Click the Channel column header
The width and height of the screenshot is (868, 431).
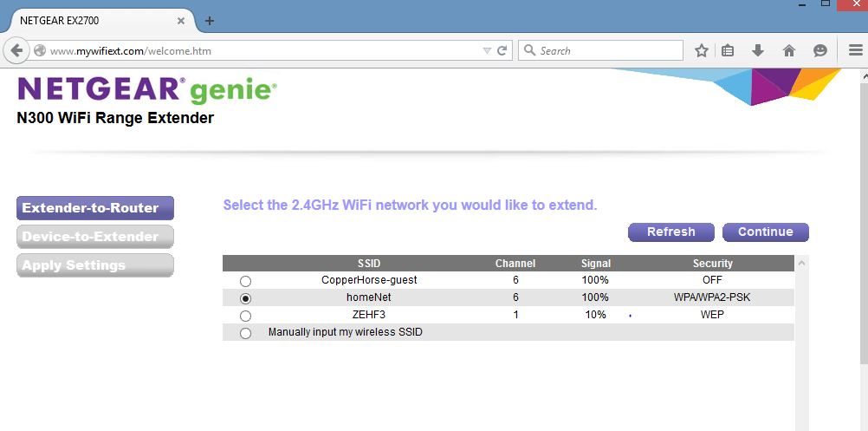point(515,263)
